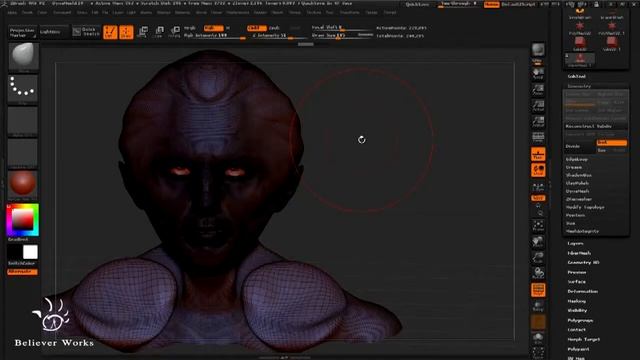Open the Document menu
Viewport: 640px width, 360px height.
coord(62,13)
